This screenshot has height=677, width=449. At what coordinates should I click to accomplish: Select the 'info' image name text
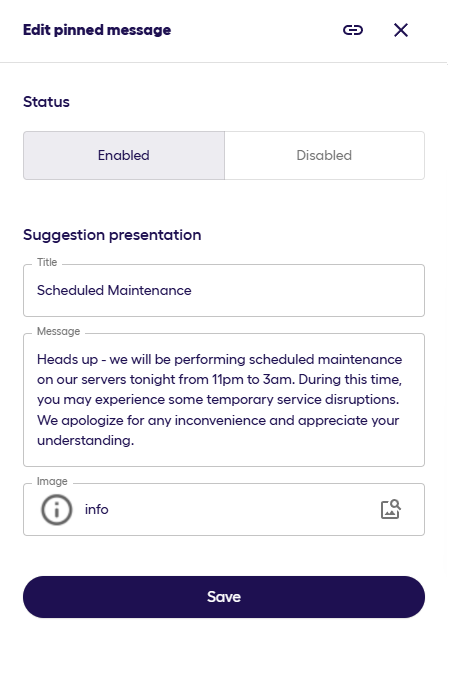click(x=97, y=509)
